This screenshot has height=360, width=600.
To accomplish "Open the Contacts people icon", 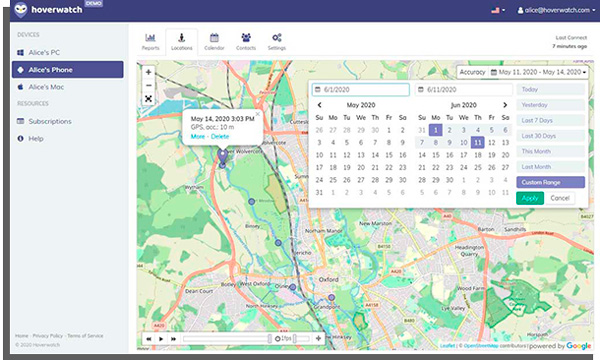I will click(x=246, y=37).
